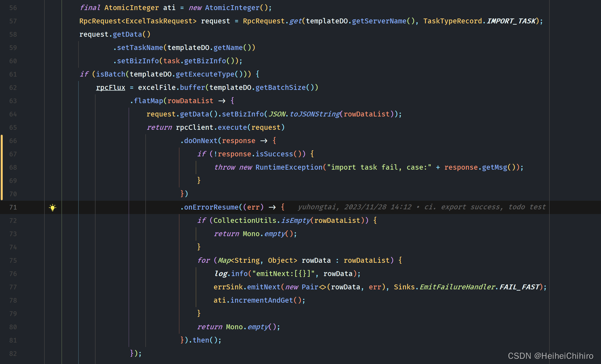Click the isBatch method call
This screenshot has width=601, height=364.
(111, 74)
